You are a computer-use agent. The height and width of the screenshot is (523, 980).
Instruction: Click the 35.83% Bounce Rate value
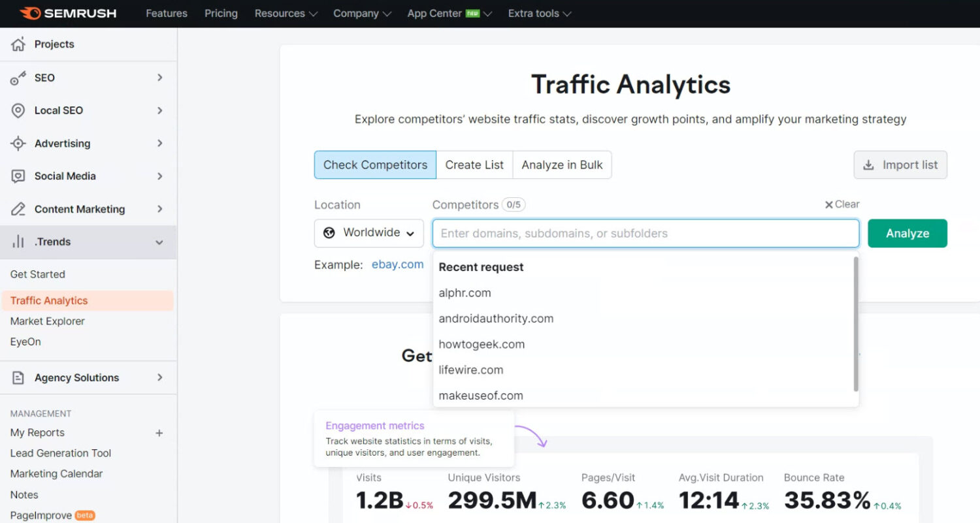(827, 501)
